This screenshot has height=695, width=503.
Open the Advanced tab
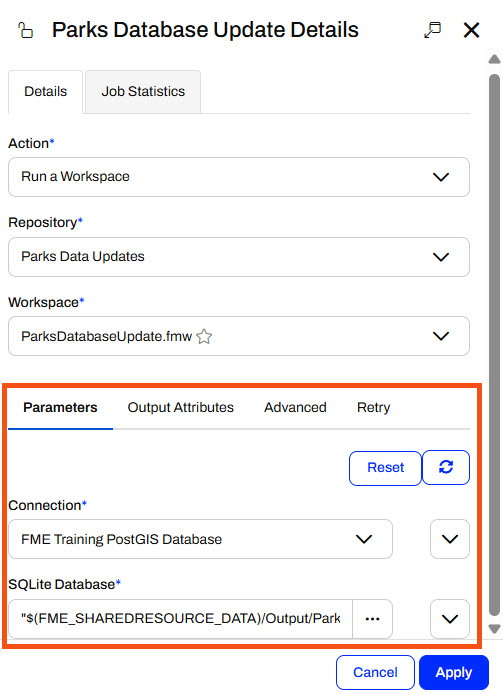click(295, 407)
